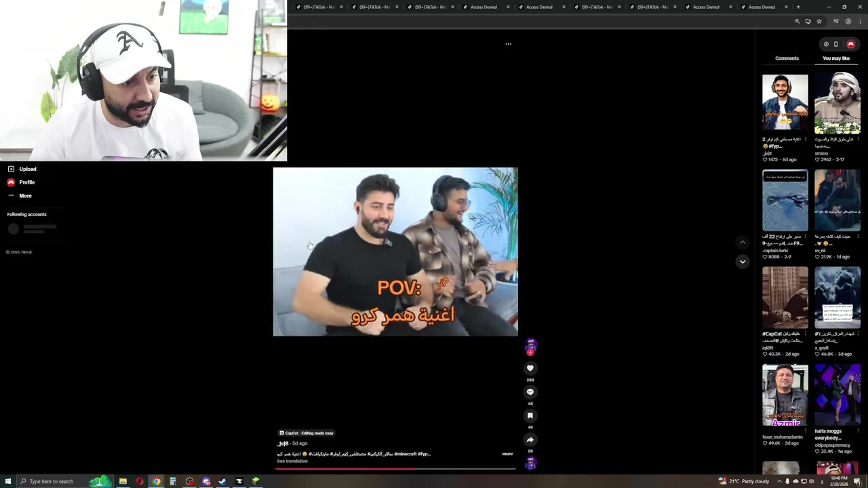868x488 pixels.
Task: Open the Azmir video thumbnail
Action: pyautogui.click(x=785, y=395)
